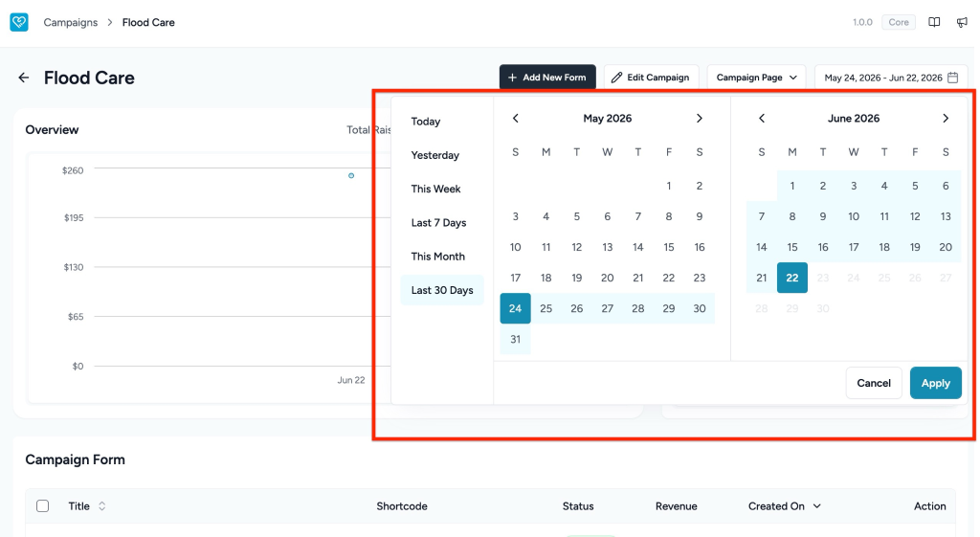Click the Apply button
This screenshot has width=980, height=537.
click(x=936, y=383)
